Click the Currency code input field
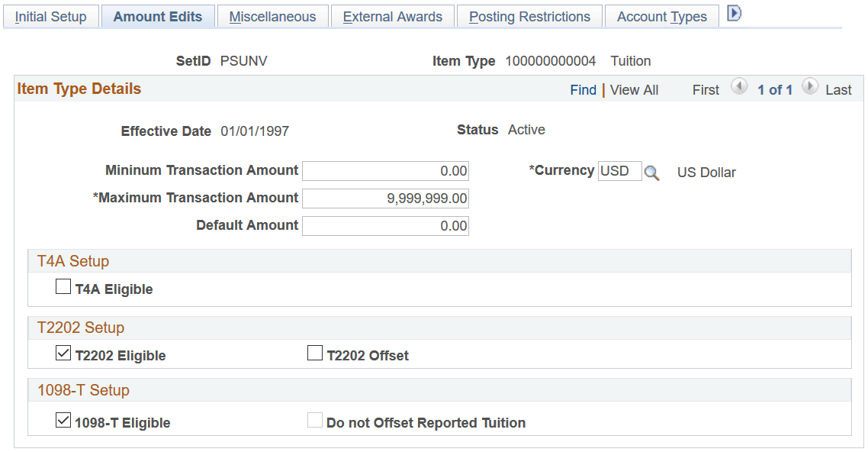Screen dimensions: 868x452 619,171
